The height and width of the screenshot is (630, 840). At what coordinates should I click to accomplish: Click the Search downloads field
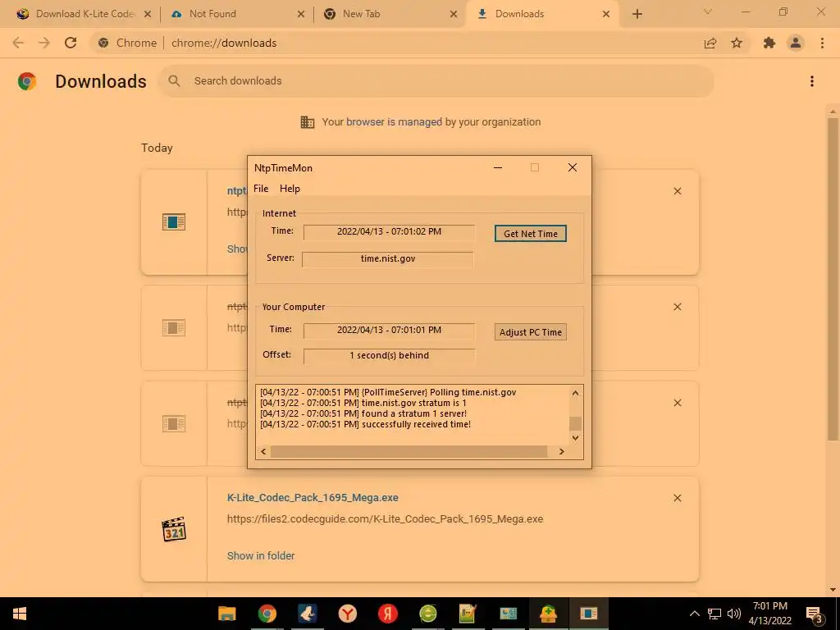436,81
